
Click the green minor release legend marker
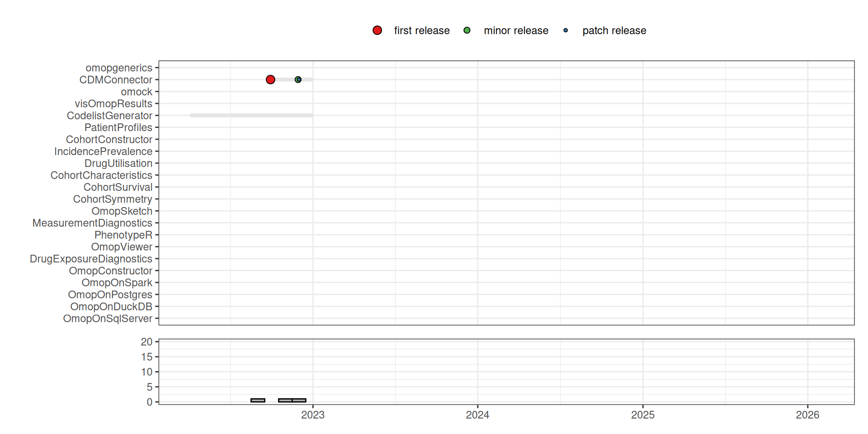(x=467, y=30)
